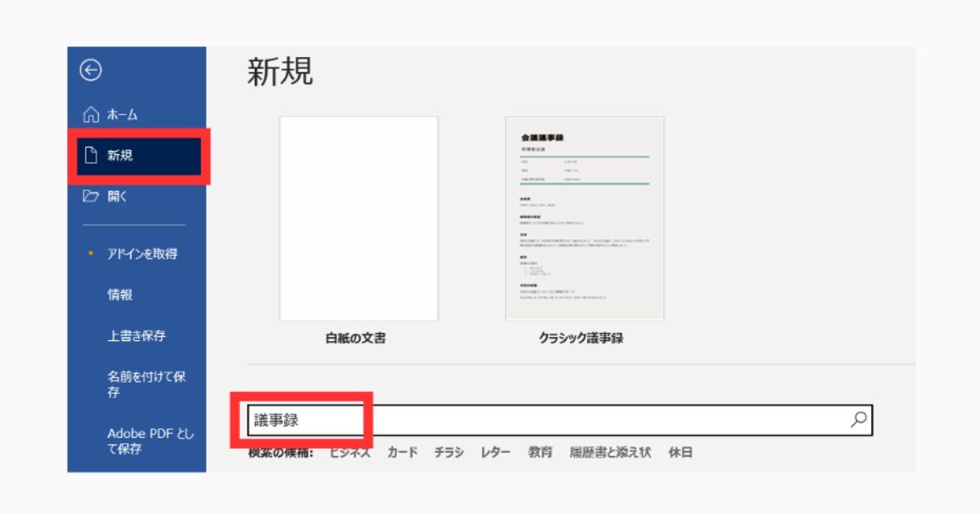Click the 履歴書と添え状 suggestion link
980x514 pixels.
click(610, 453)
